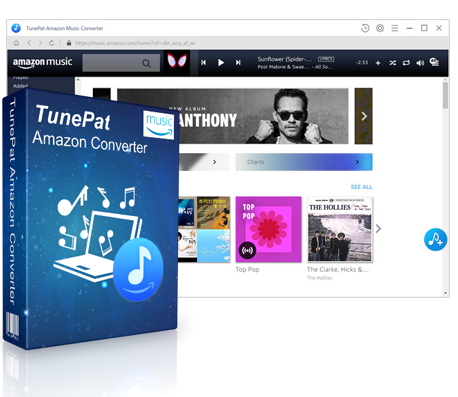458x397 pixels.
Task: Click the blue Add music floating button
Action: (435, 239)
